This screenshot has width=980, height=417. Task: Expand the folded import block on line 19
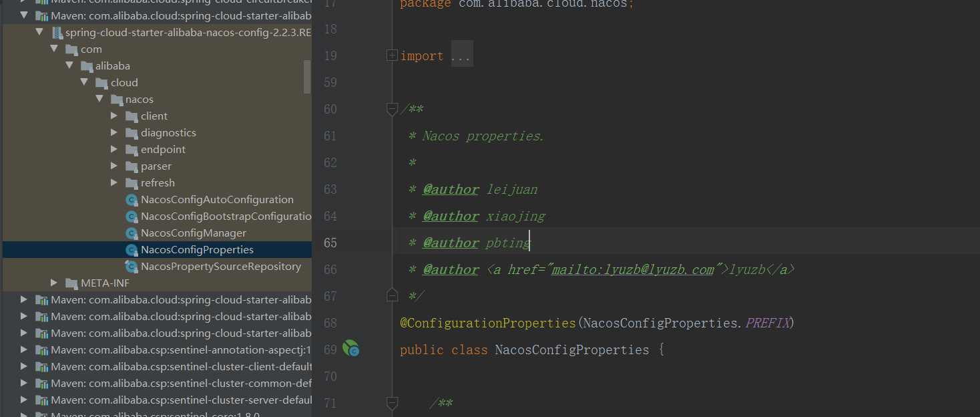tap(393, 55)
